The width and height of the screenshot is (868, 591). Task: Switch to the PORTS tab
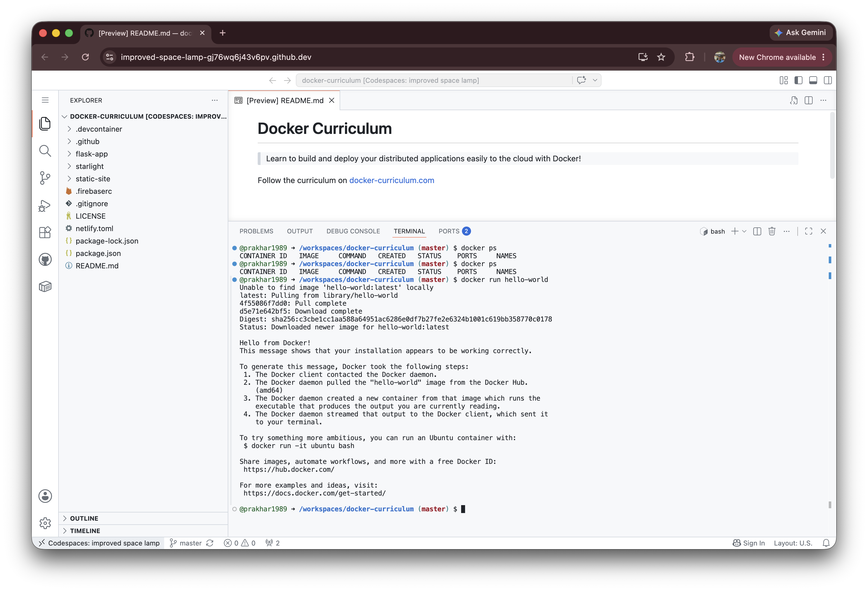[454, 231]
